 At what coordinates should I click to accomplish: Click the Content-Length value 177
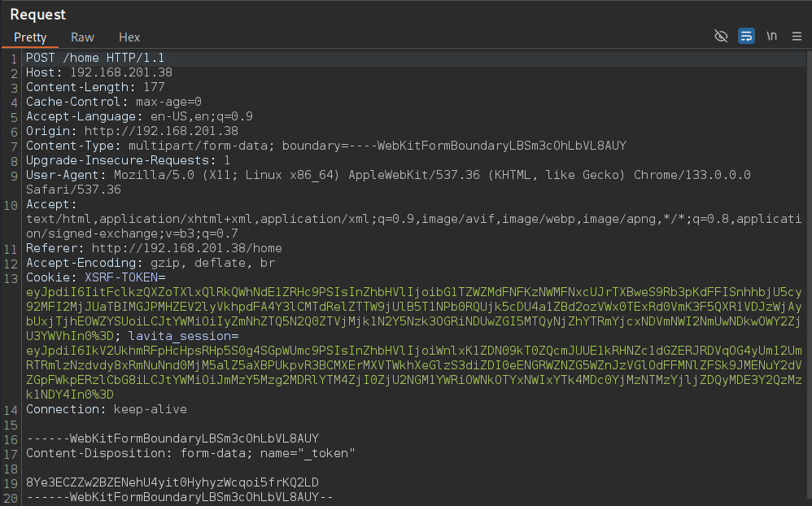[155, 87]
